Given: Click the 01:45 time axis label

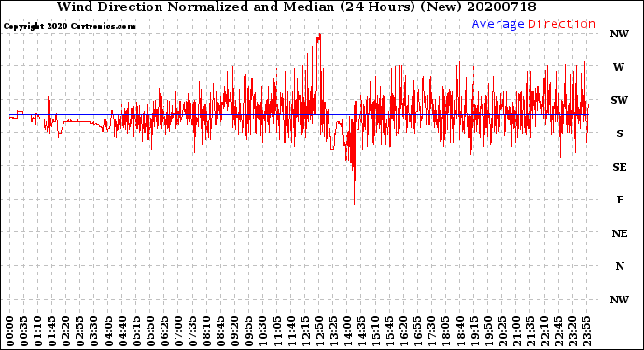Looking at the screenshot, I should (x=52, y=331).
